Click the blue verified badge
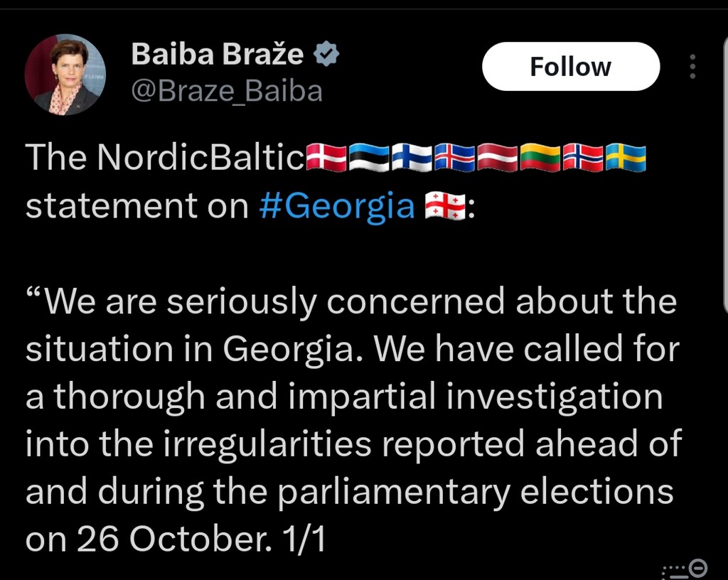 pos(326,54)
